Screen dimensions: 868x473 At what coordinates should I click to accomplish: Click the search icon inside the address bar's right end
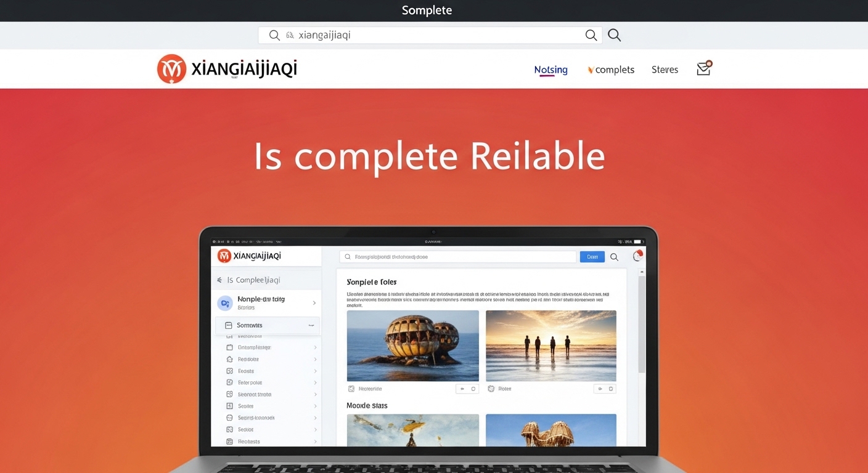click(591, 35)
